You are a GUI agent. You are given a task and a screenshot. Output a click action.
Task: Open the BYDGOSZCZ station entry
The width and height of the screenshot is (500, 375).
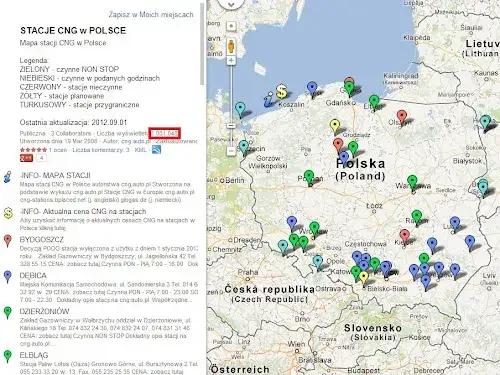pyautogui.click(x=41, y=240)
